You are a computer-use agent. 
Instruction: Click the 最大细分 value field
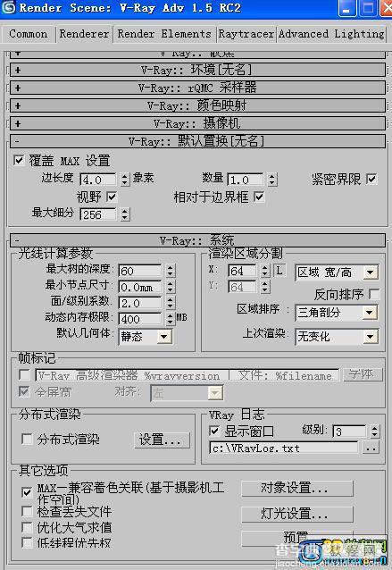[98, 214]
